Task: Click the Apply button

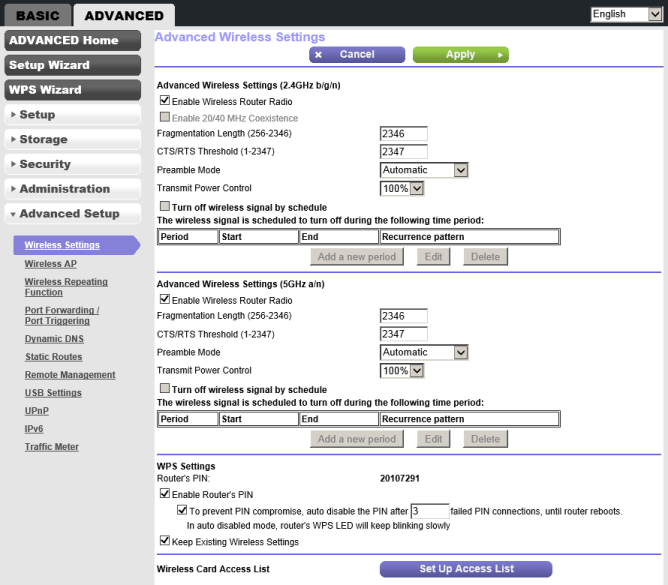Action: click(461, 55)
